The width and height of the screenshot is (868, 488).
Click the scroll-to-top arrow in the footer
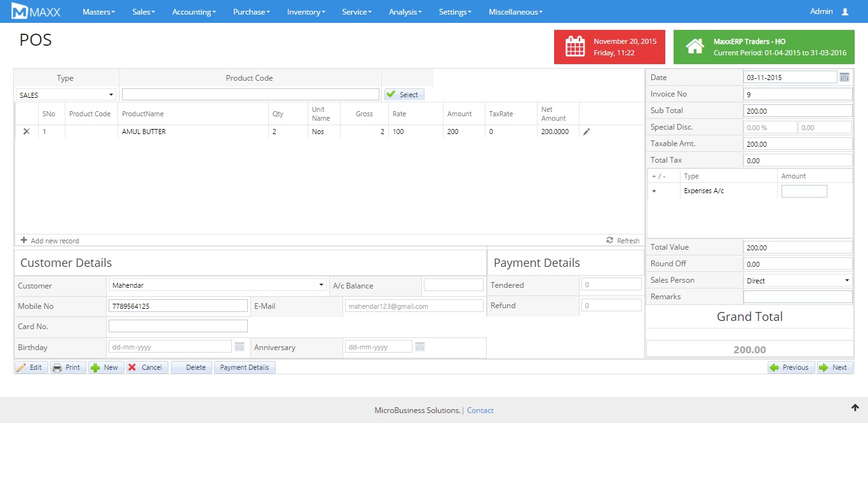pos(855,408)
